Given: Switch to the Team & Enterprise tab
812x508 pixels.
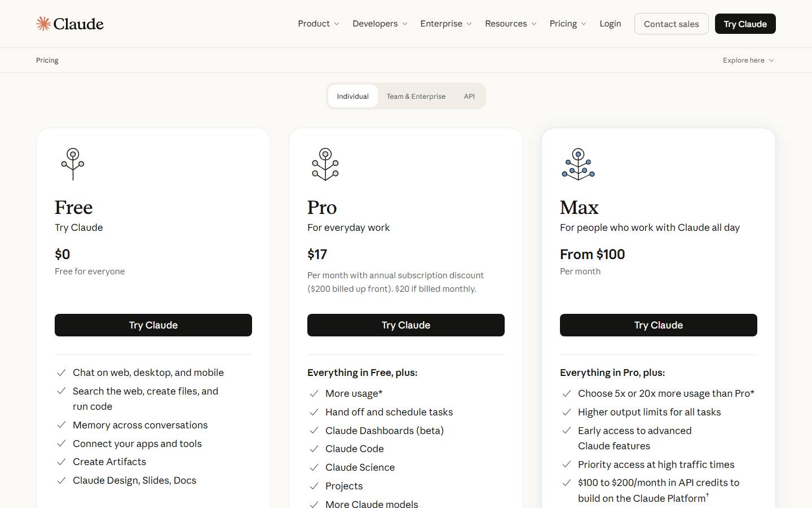Looking at the screenshot, I should [x=416, y=97].
